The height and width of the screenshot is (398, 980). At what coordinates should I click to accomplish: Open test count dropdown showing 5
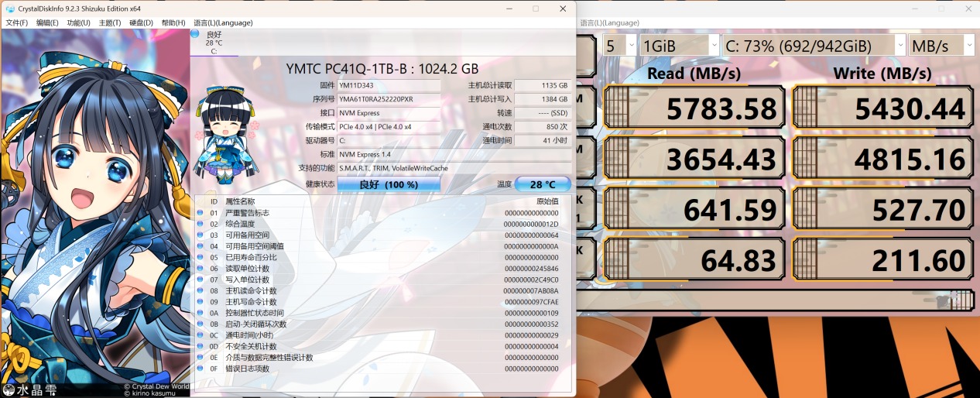tap(619, 46)
